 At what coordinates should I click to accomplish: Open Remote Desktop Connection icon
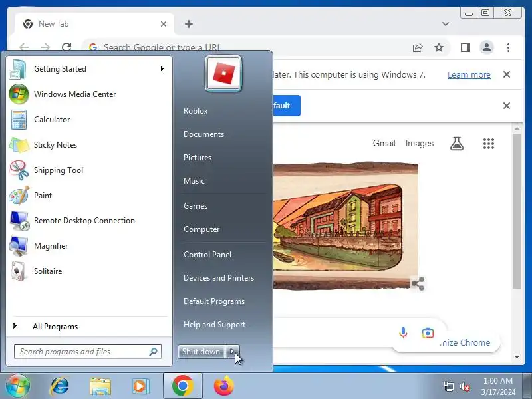click(19, 221)
